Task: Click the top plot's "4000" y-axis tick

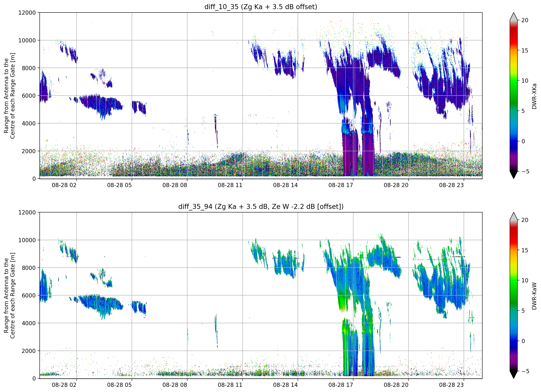Action: pyautogui.click(x=29, y=123)
